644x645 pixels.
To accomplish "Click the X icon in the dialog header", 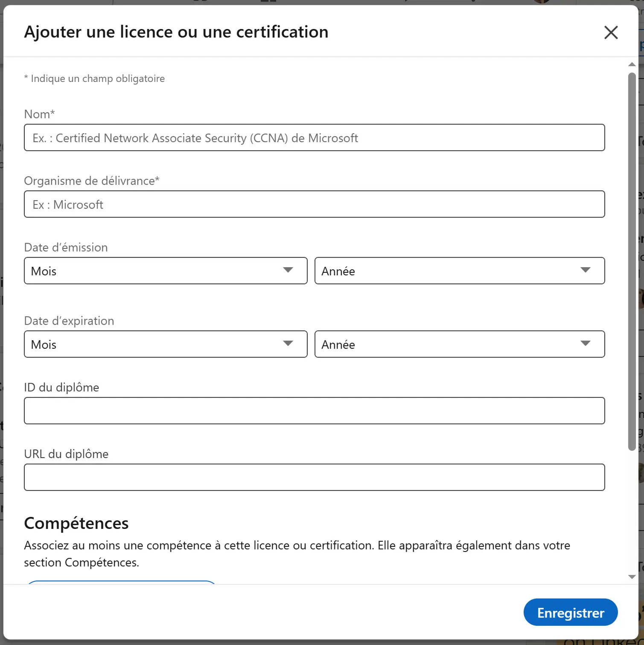I will [x=611, y=32].
